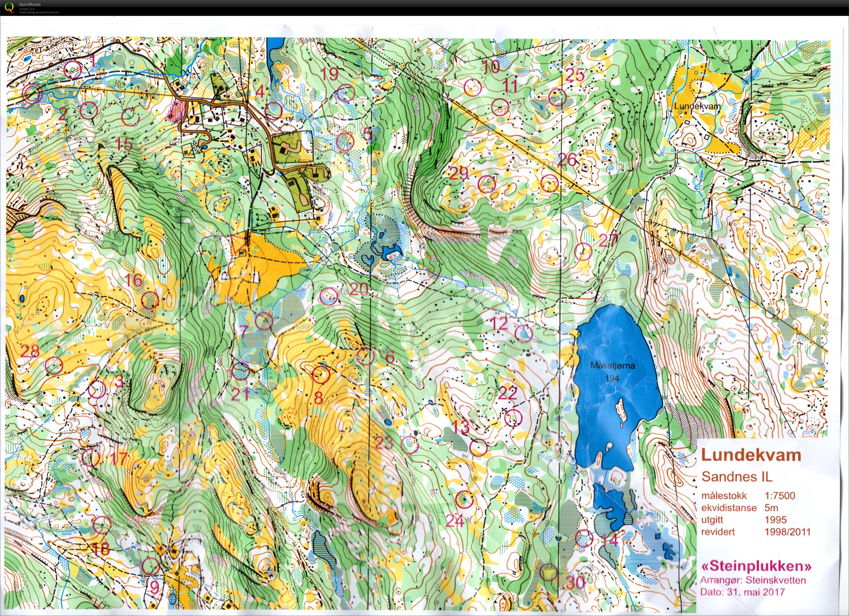
Task: Click the «Steinplukken» event title
Action: point(756,566)
